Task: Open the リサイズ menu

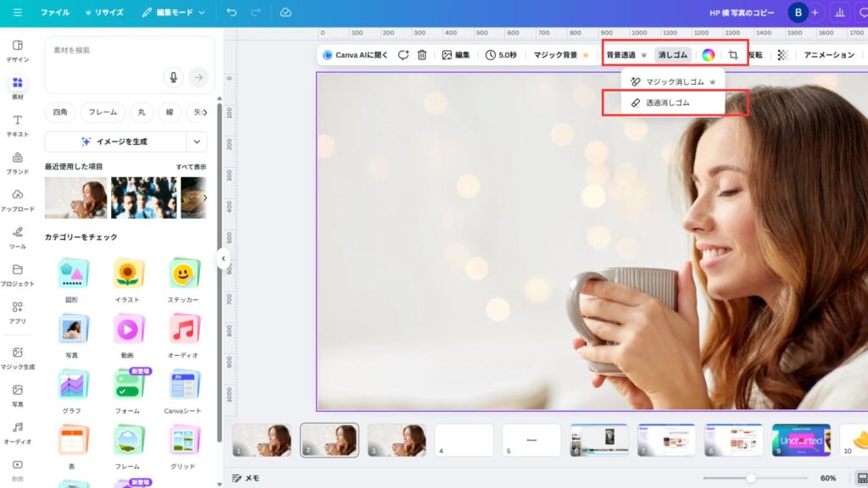Action: tap(103, 13)
